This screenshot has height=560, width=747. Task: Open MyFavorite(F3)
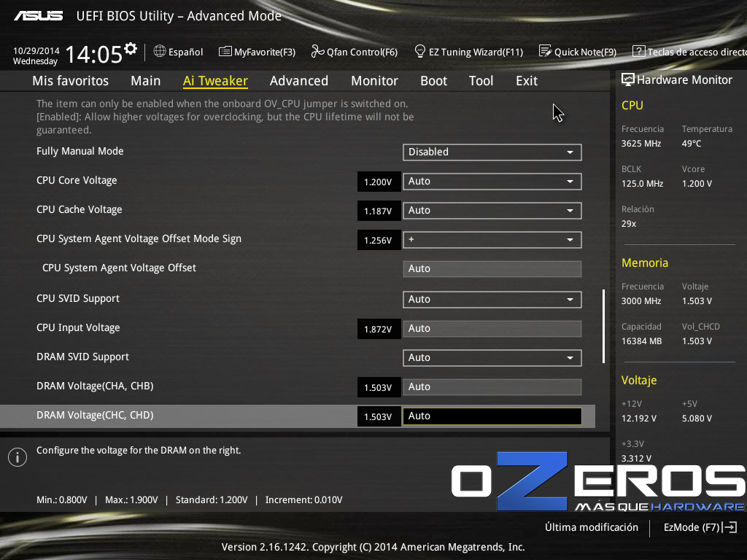tap(258, 52)
